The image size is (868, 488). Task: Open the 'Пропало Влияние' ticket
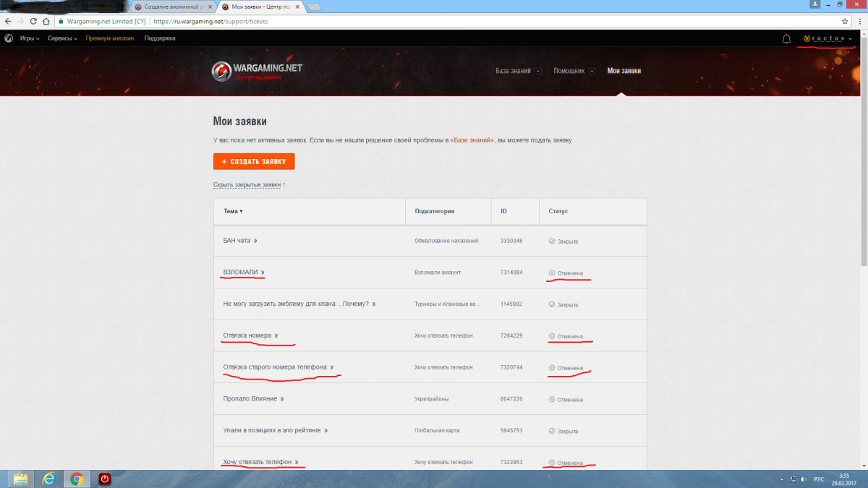[x=254, y=398]
